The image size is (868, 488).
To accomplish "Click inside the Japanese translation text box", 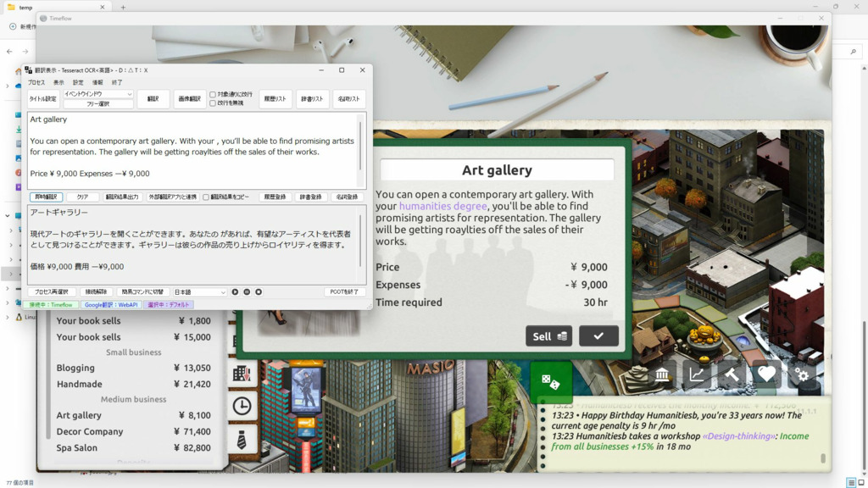I will point(192,244).
